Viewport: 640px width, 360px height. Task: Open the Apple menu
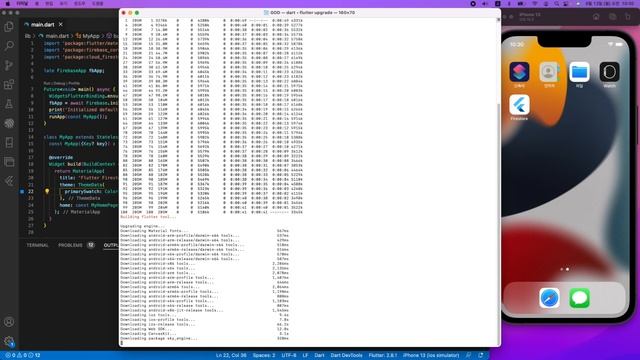(x=7, y=4)
